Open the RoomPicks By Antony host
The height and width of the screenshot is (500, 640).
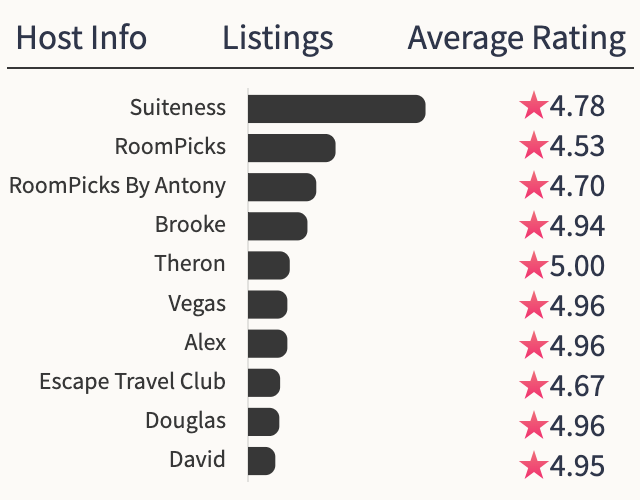(x=117, y=186)
